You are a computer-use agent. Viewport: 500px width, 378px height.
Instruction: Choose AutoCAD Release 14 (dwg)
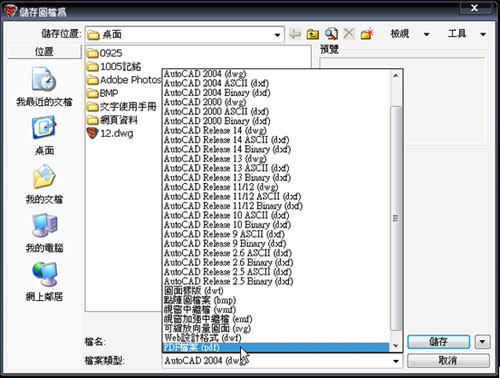(276, 130)
